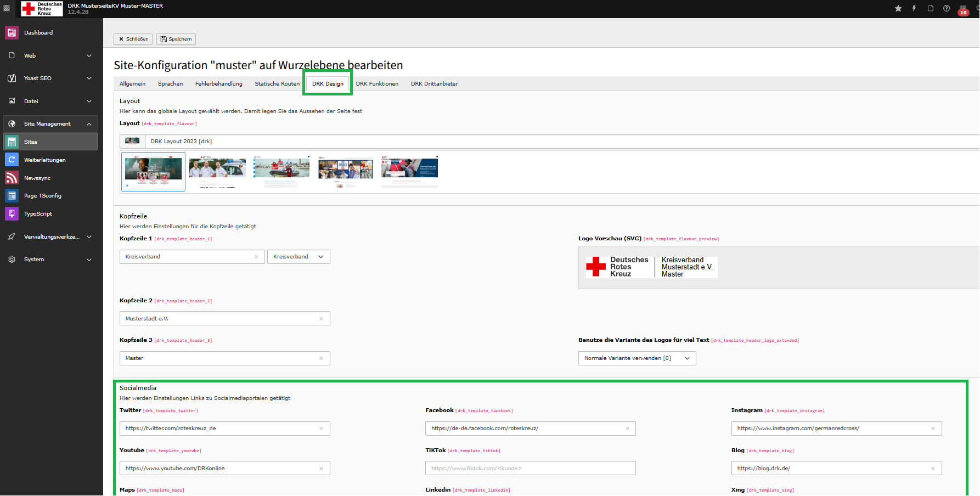Viewport: 980px width, 496px height.
Task: Open the Kreisverband dropdown for Kopfzeile 1
Action: (x=298, y=257)
